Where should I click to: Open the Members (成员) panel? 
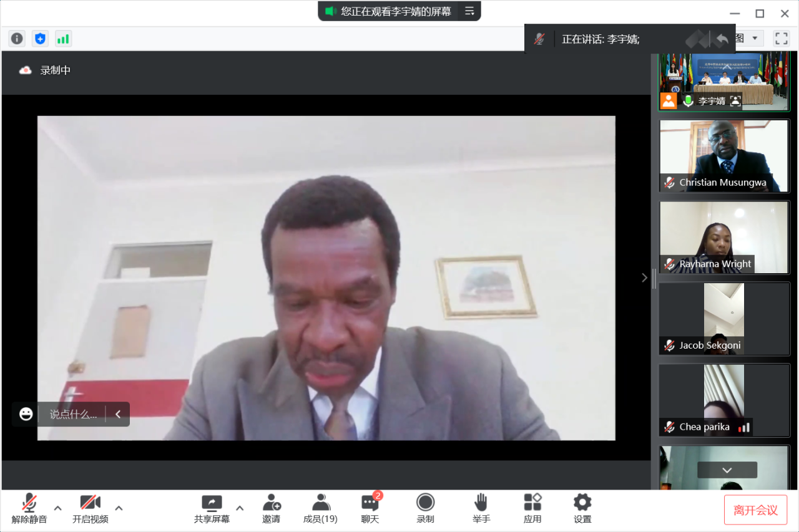point(320,508)
